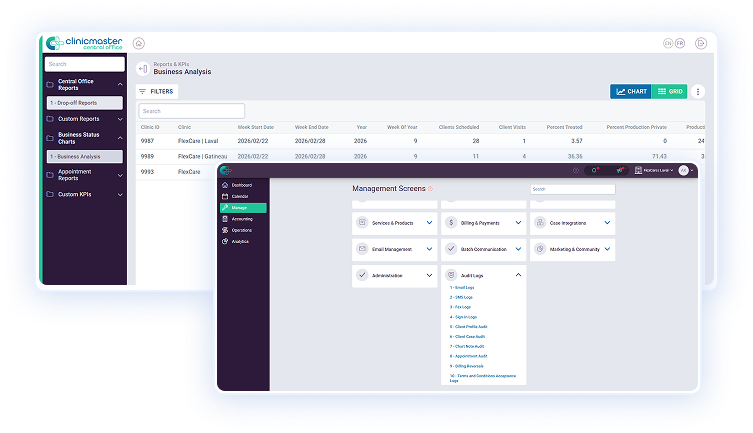Collapse the Audit Logs section
Image resolution: width=753 pixels, height=433 pixels.
[x=518, y=274]
